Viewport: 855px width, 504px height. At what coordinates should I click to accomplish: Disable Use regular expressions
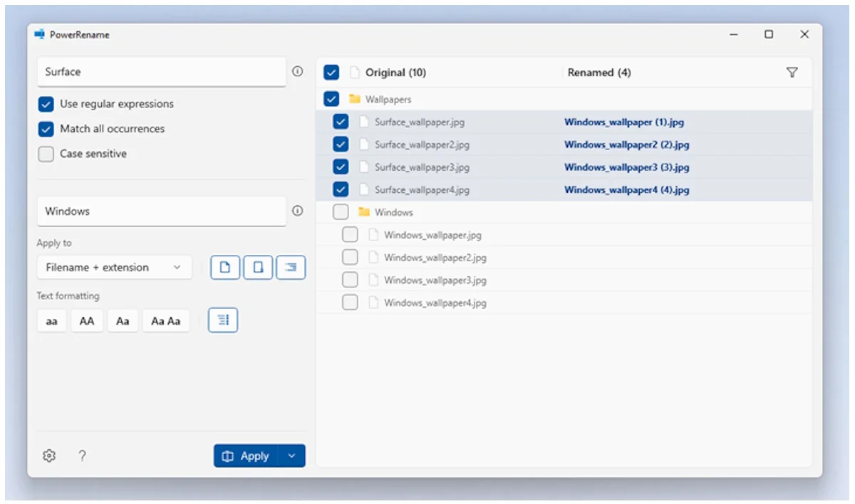click(46, 104)
